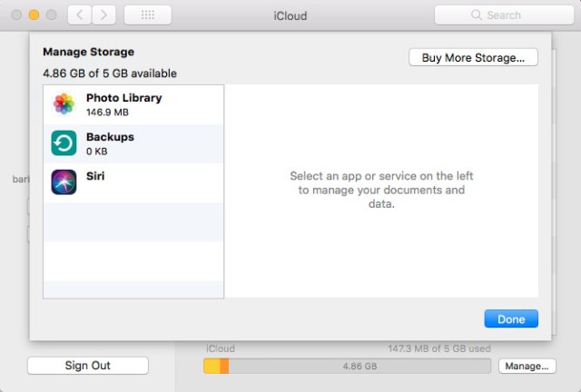Click the search magnifier icon
The width and height of the screenshot is (581, 392).
point(476,15)
